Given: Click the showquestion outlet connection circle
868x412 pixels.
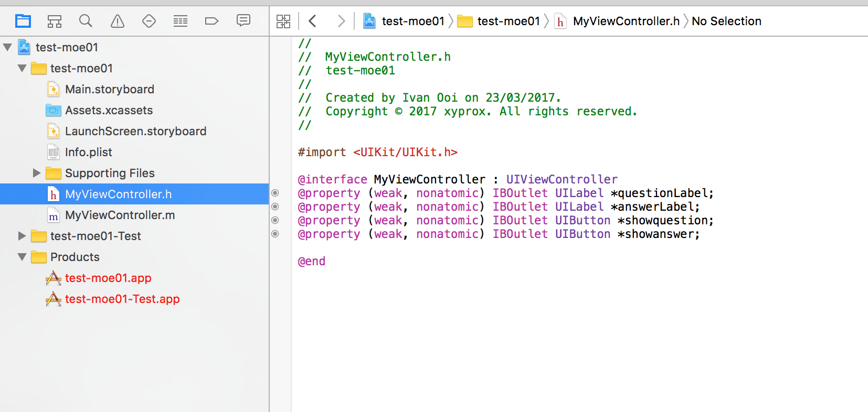Looking at the screenshot, I should 275,220.
